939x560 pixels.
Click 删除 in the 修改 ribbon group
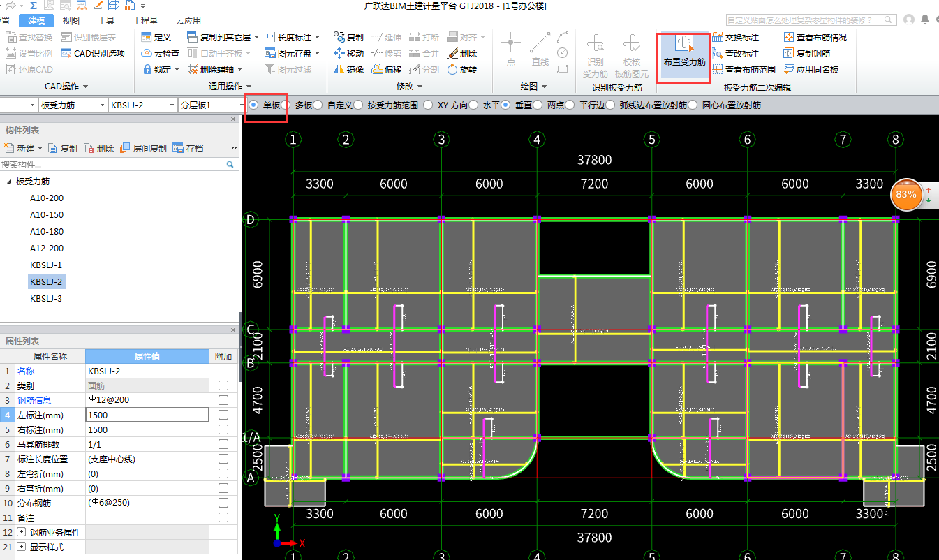tap(461, 53)
